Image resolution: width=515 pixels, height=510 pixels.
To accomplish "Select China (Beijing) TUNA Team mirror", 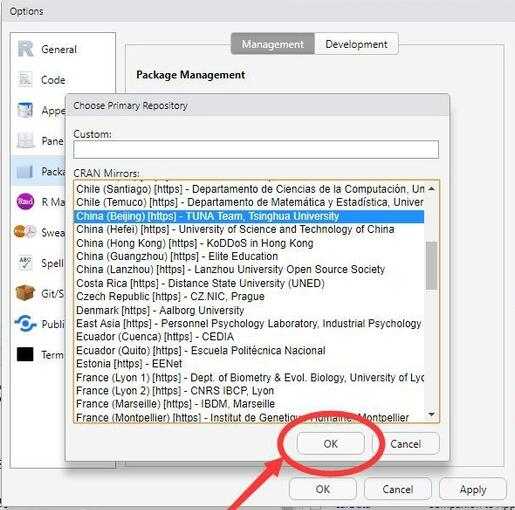I will coord(250,216).
